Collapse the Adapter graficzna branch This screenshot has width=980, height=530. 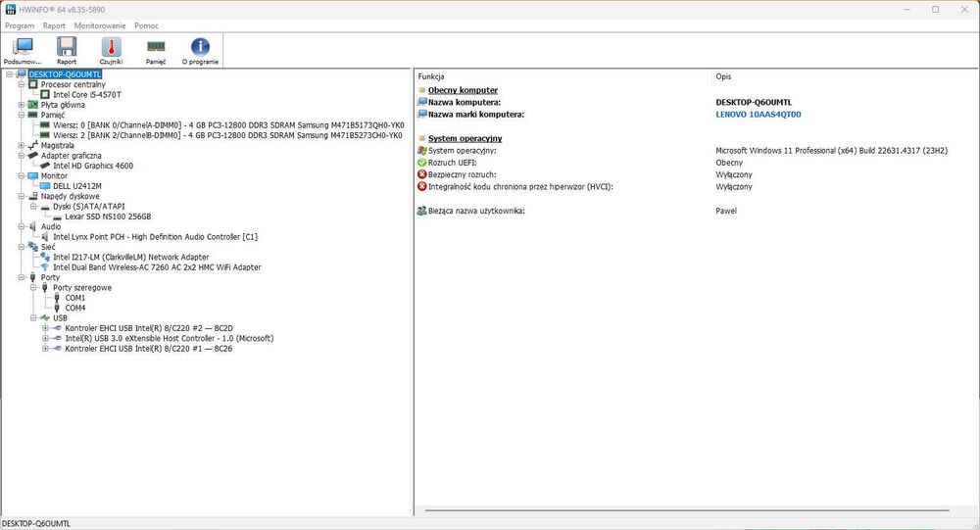[x=22, y=155]
